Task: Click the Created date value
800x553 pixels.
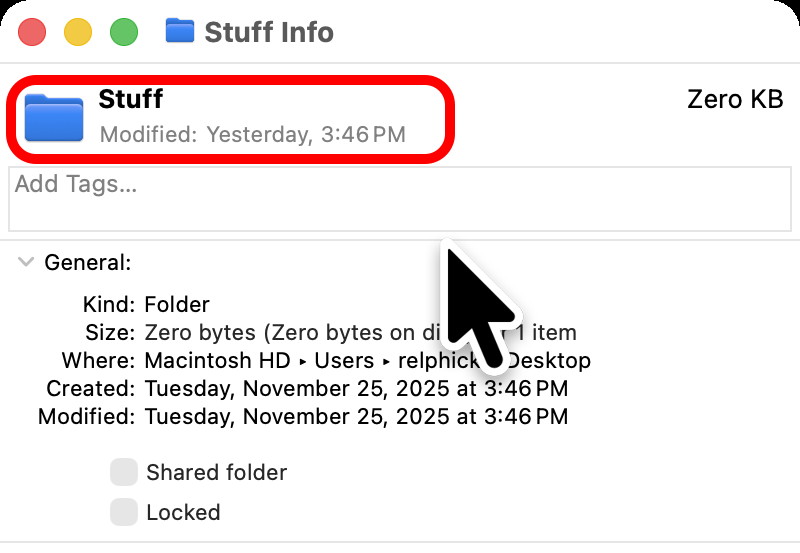Action: click(356, 388)
